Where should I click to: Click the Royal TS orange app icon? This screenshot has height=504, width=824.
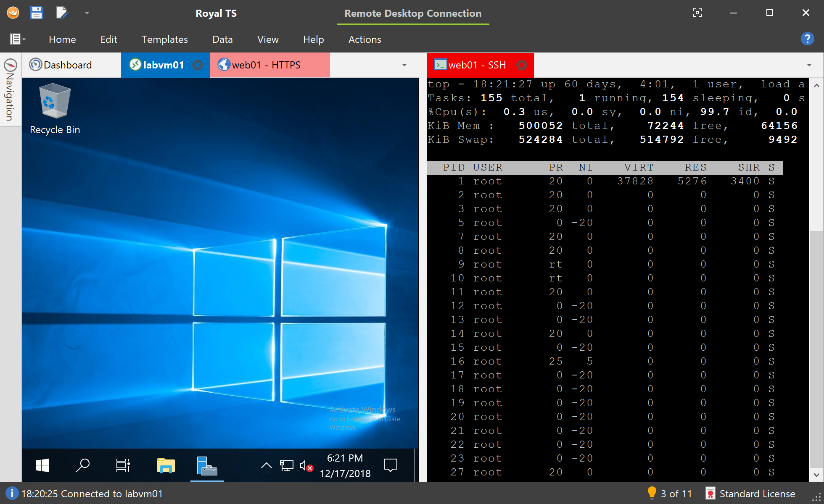point(13,13)
